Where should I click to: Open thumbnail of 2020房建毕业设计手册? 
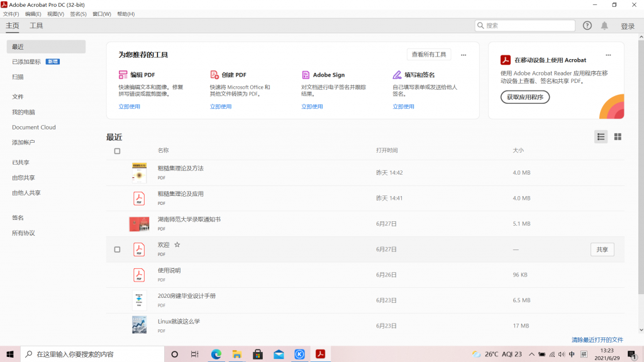[x=139, y=300]
